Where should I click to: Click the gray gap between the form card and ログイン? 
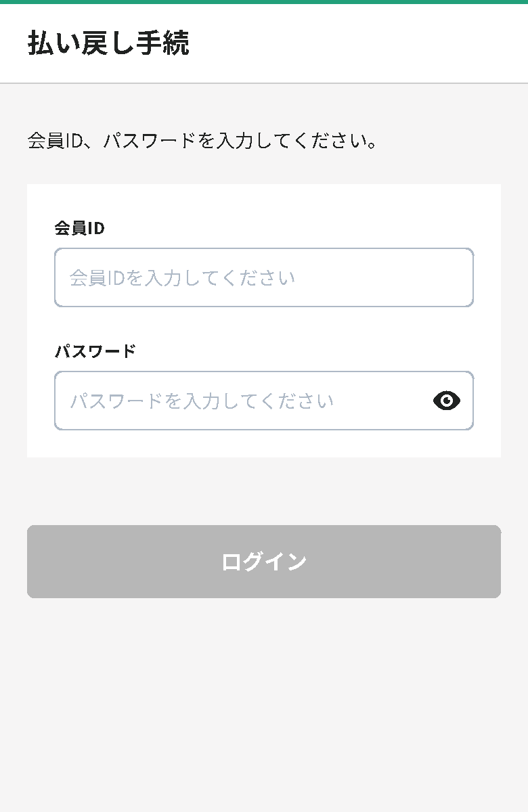coord(264,491)
